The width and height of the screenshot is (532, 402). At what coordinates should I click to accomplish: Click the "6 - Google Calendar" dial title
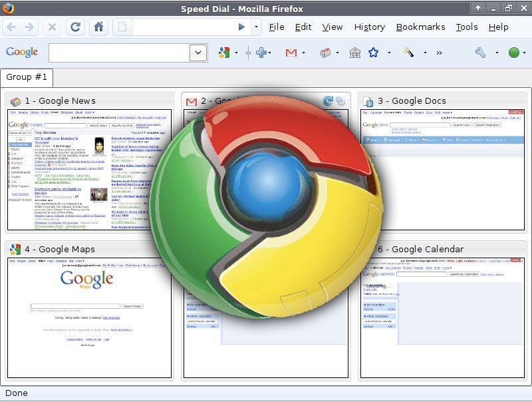(x=421, y=249)
